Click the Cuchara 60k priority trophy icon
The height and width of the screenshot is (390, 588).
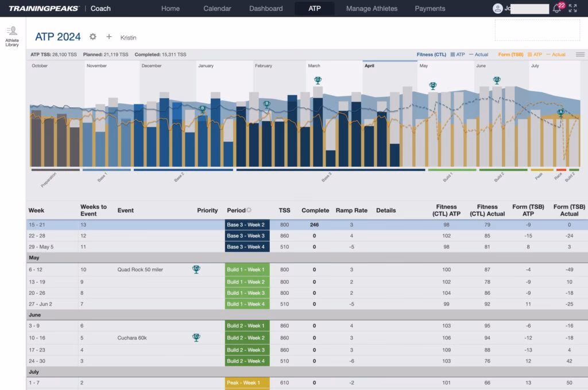point(196,338)
